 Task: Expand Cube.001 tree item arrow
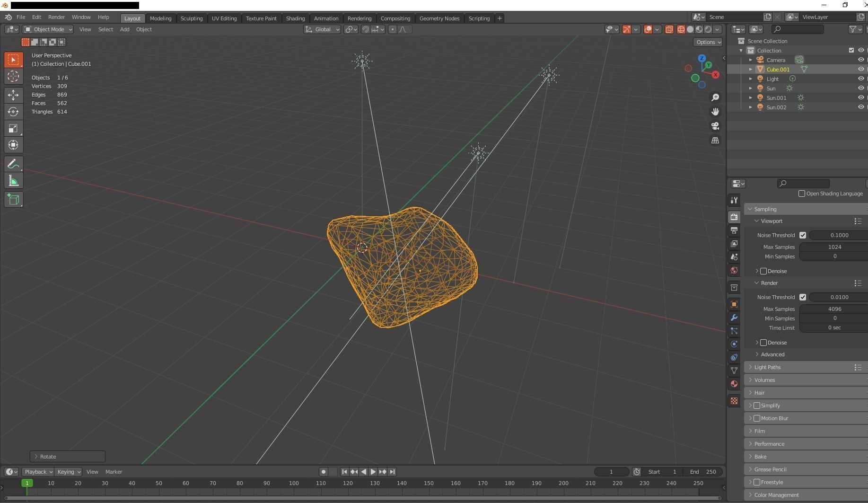pos(751,70)
